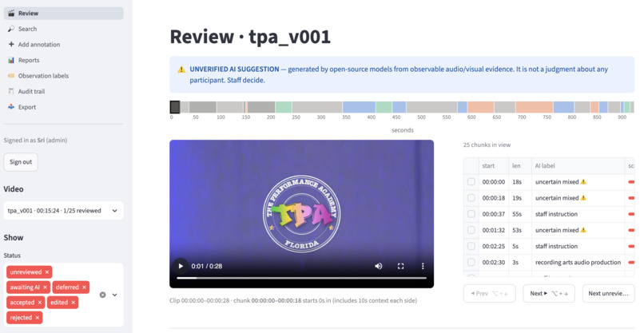Open Reports in the sidebar
Viewport: 644px width, 333px height.
pos(63,60)
